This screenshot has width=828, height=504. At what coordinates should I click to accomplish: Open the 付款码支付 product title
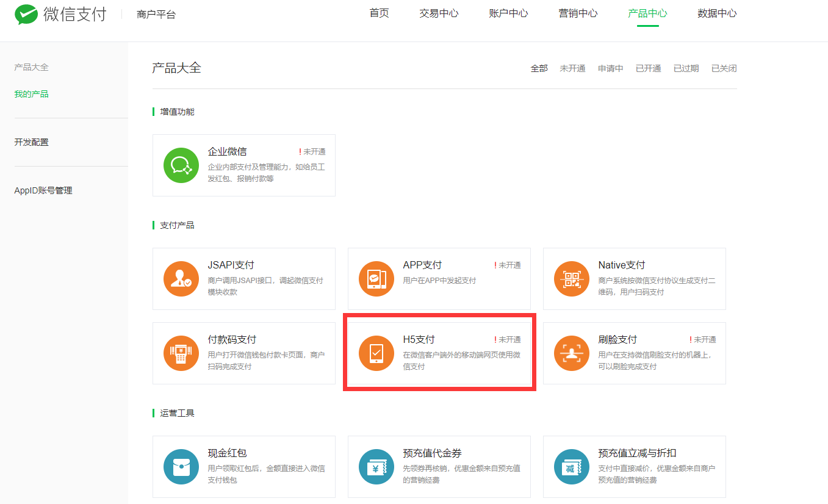click(x=232, y=339)
